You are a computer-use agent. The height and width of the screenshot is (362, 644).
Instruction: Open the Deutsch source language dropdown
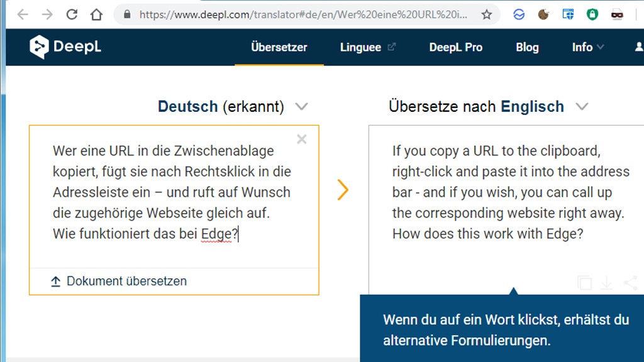tap(302, 106)
